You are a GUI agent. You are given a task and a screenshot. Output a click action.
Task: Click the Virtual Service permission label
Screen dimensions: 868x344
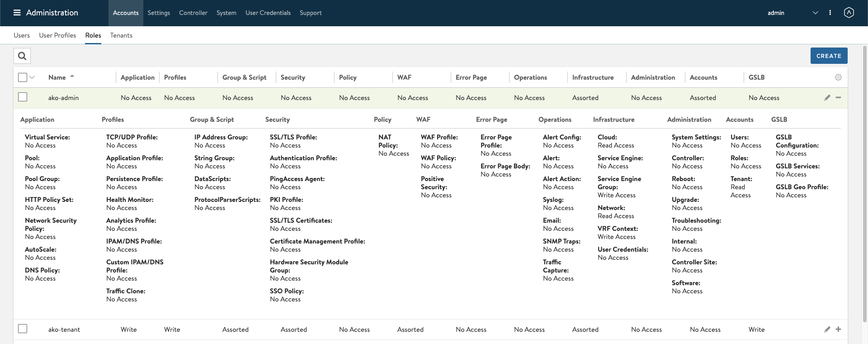pyautogui.click(x=47, y=137)
